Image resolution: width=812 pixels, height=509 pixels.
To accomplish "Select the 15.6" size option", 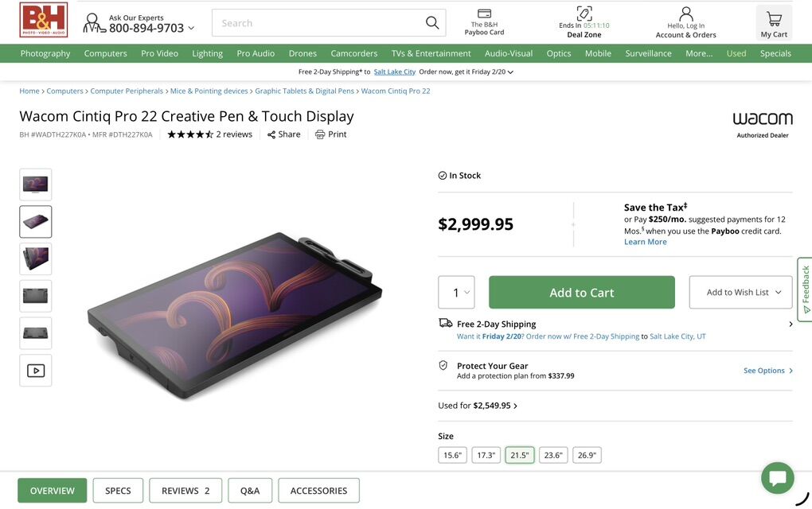I will click(x=452, y=456).
